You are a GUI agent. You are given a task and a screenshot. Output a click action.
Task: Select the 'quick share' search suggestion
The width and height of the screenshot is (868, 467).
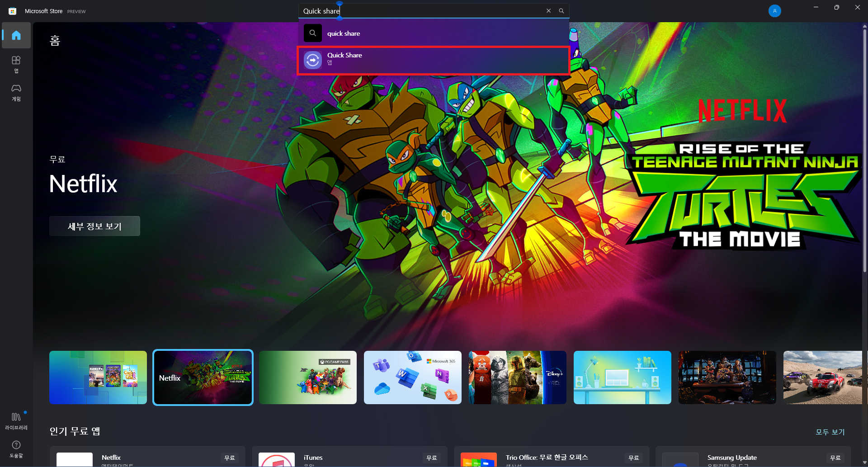434,33
